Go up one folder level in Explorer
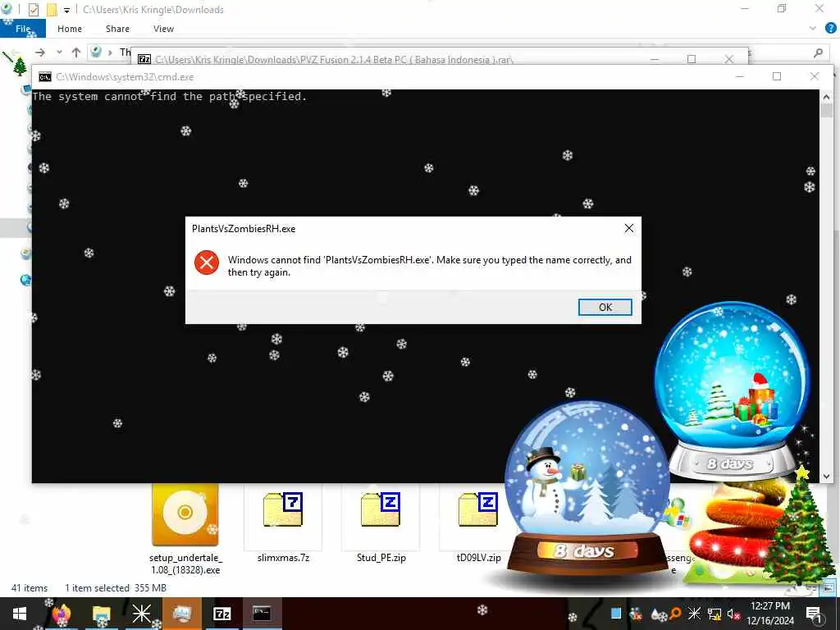Screen dimensions: 840x630 76,52
